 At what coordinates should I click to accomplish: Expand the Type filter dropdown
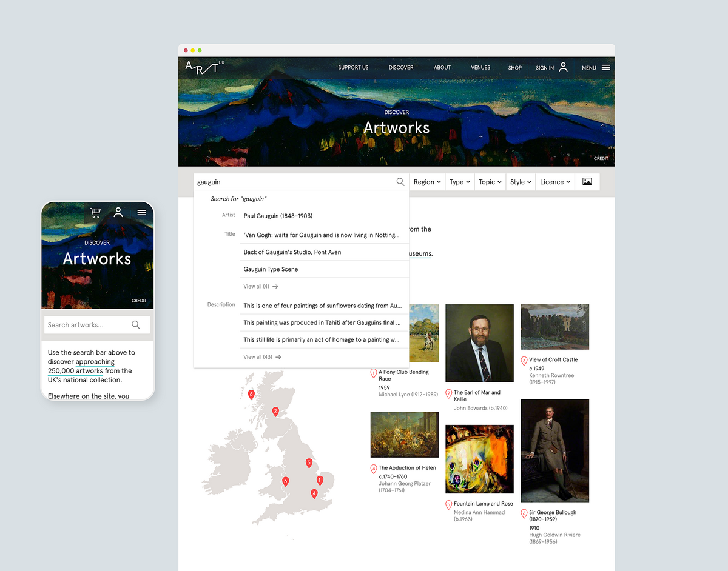point(459,181)
